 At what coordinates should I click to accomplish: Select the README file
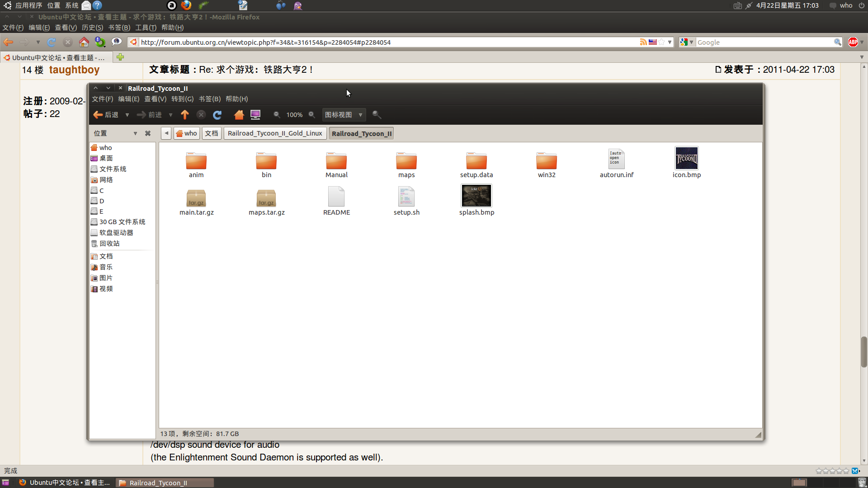(336, 201)
